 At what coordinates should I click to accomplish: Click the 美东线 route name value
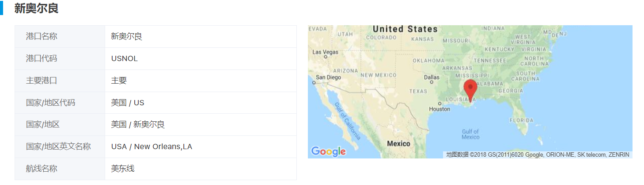[x=122, y=169]
